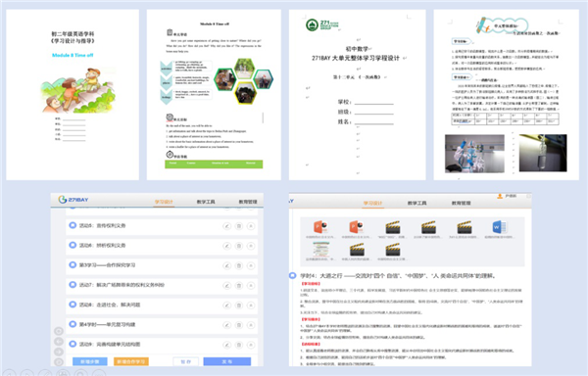Delete the 第3学习 合作探究学习 row with its trash icon

point(239,266)
